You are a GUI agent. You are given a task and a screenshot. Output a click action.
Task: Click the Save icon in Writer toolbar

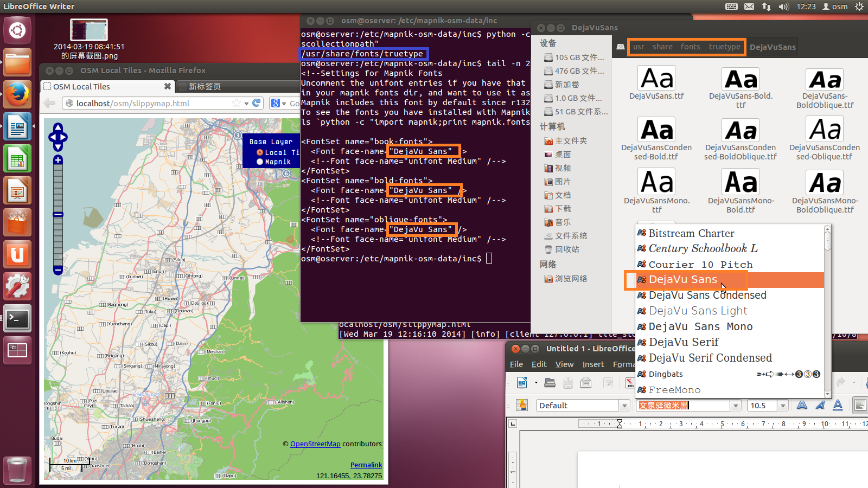tap(568, 383)
